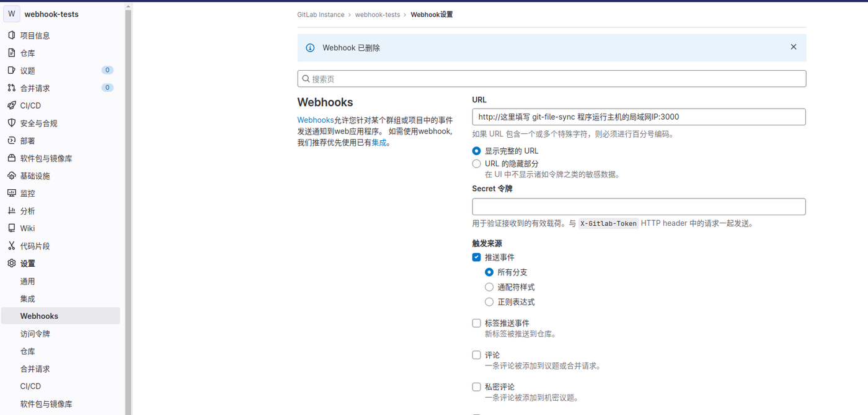The image size is (868, 415).
Task: Select the 正则表达式 branch filter option
Action: tap(489, 302)
